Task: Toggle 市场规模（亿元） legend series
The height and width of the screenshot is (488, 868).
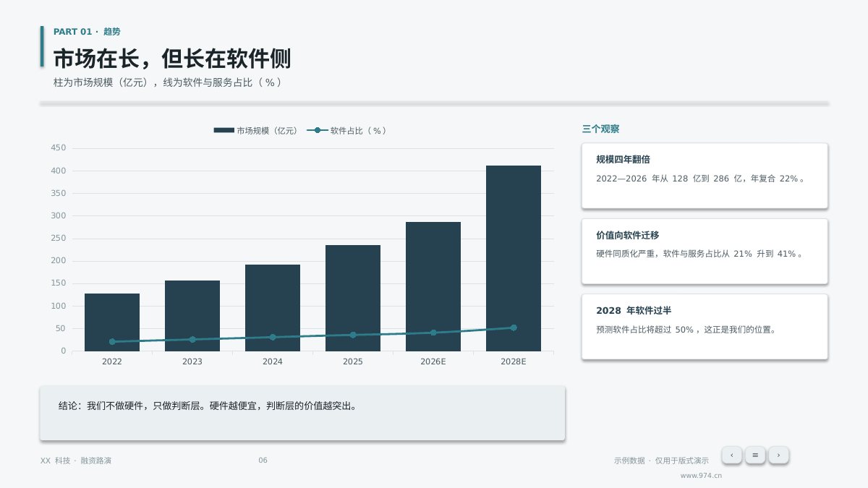Action: click(x=255, y=131)
